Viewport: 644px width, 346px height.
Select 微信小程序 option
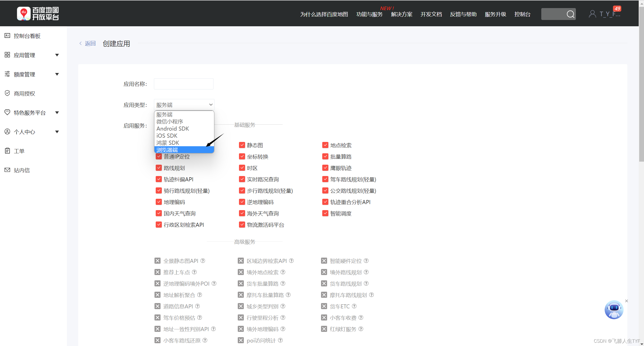tap(184, 121)
